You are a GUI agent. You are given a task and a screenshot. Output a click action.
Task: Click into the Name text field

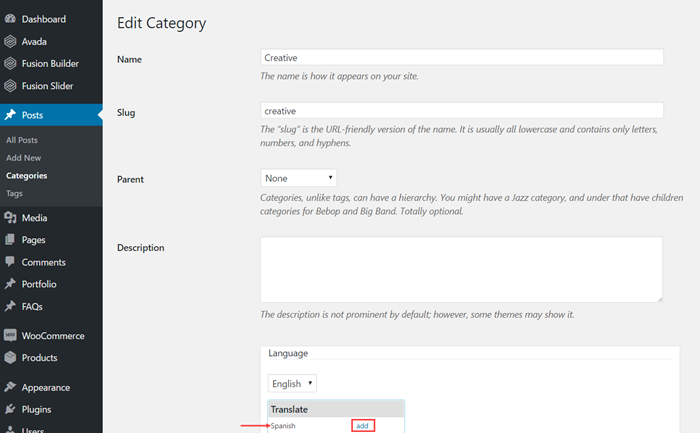click(x=462, y=57)
